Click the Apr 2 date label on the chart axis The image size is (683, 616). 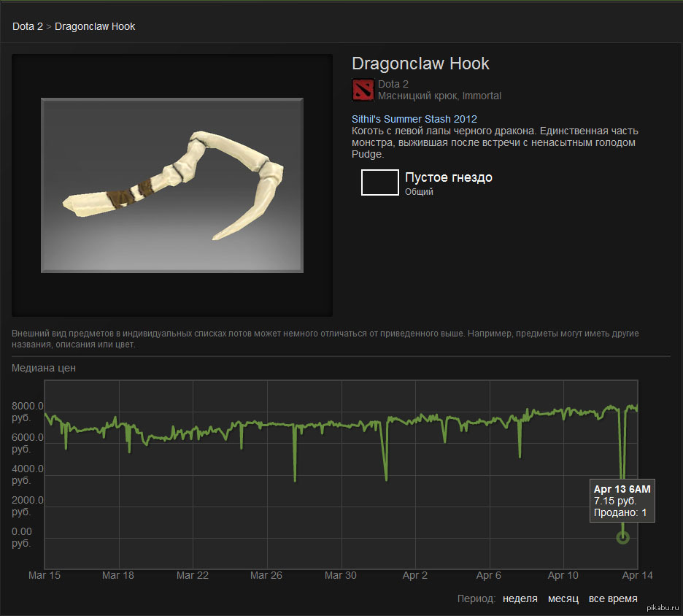coord(415,575)
